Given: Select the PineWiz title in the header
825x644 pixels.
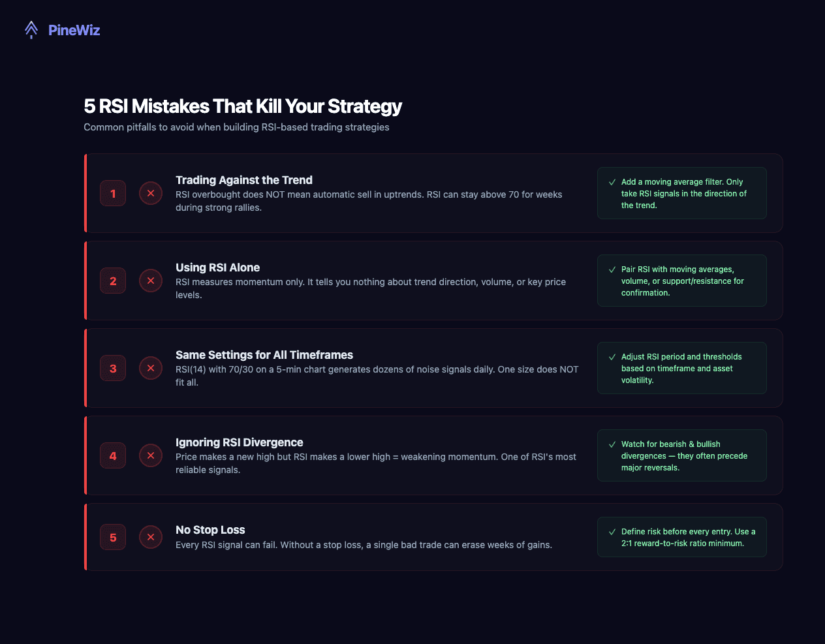Looking at the screenshot, I should click(74, 30).
